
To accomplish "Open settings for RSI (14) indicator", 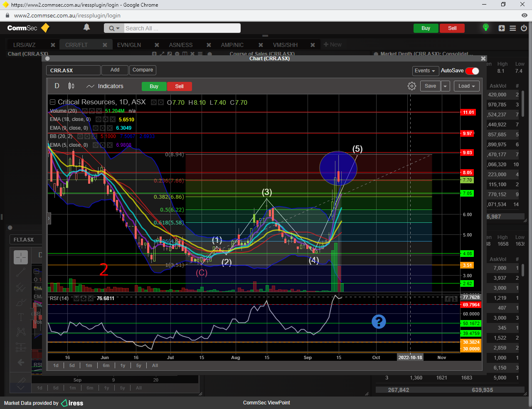I will click(84, 298).
